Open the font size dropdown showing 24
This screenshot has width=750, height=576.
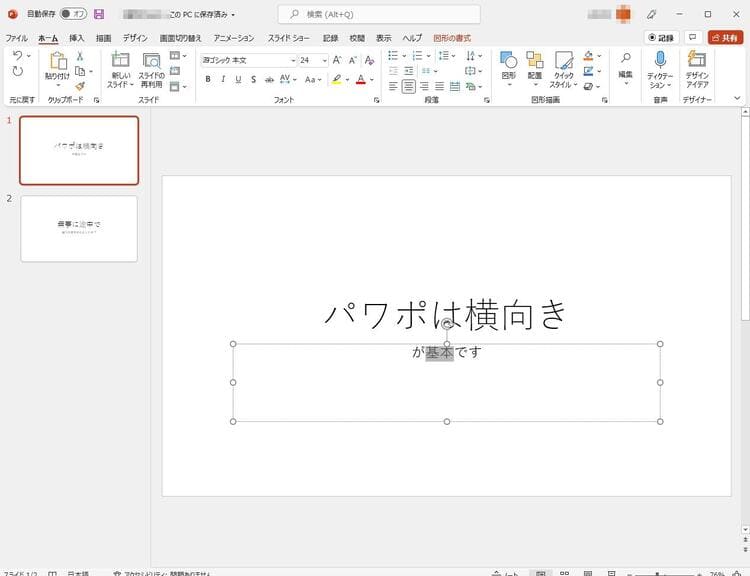(x=324, y=60)
